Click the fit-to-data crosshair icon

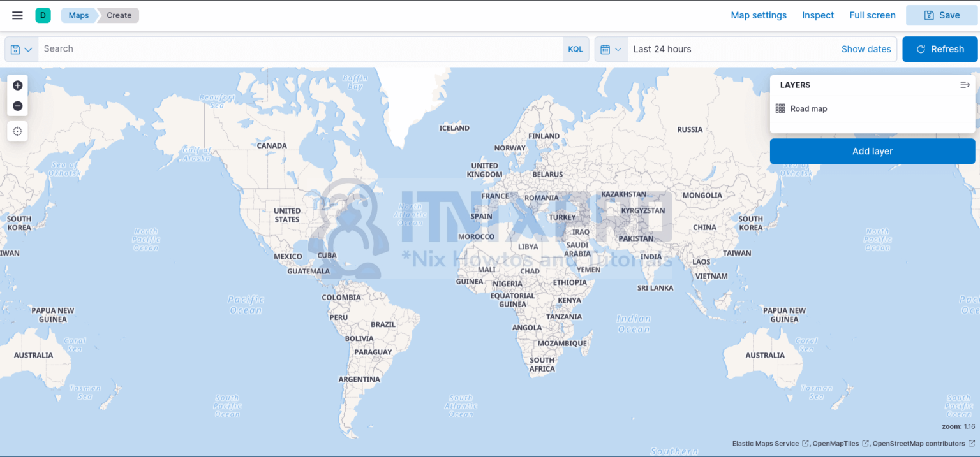17,131
